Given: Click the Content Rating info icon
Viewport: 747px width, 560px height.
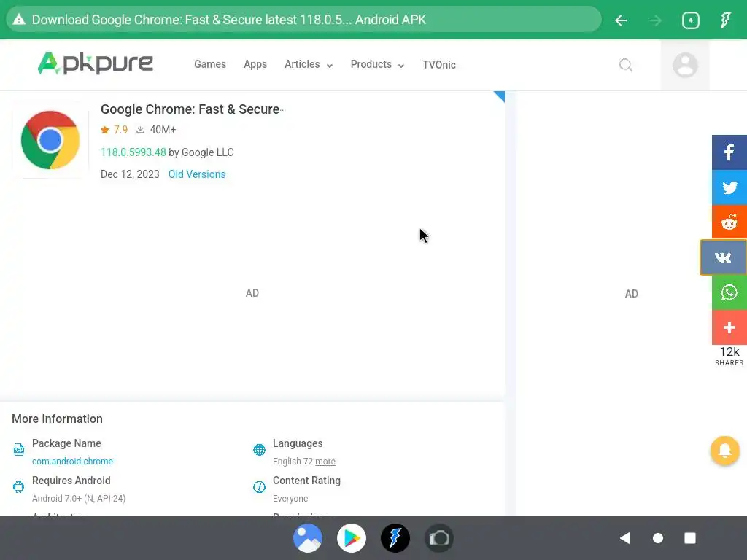Looking at the screenshot, I should click(x=259, y=486).
